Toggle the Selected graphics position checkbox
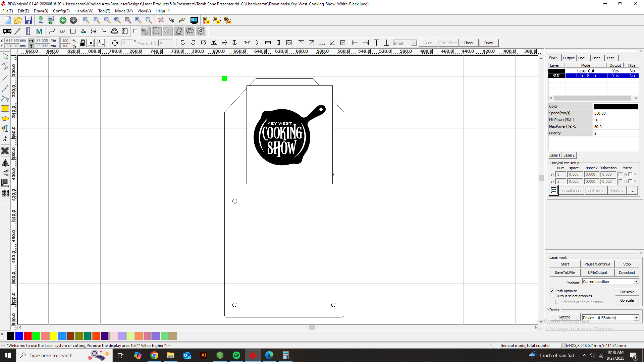Screen dimensions: 644x362 click(x=557, y=302)
